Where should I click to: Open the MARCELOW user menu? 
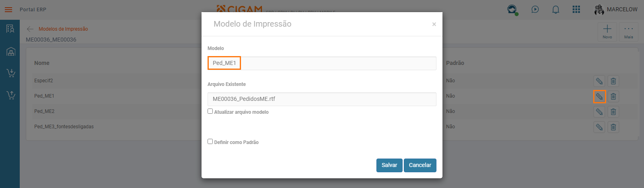coord(616,10)
